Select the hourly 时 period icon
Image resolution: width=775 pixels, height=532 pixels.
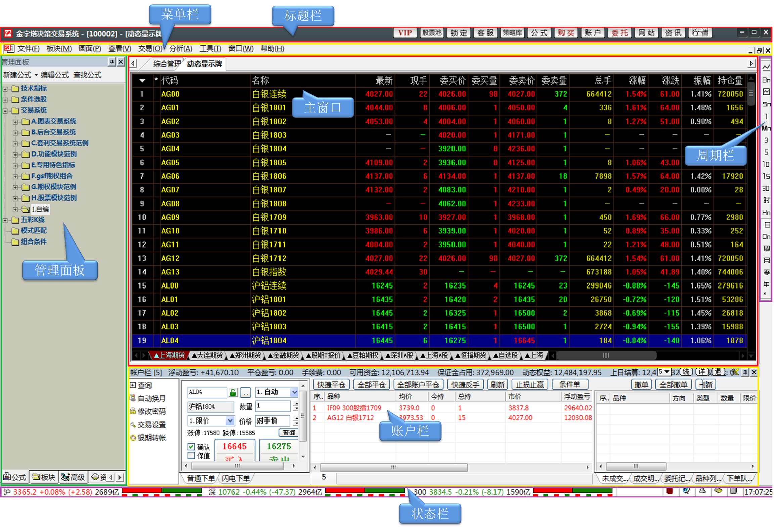[x=766, y=200]
